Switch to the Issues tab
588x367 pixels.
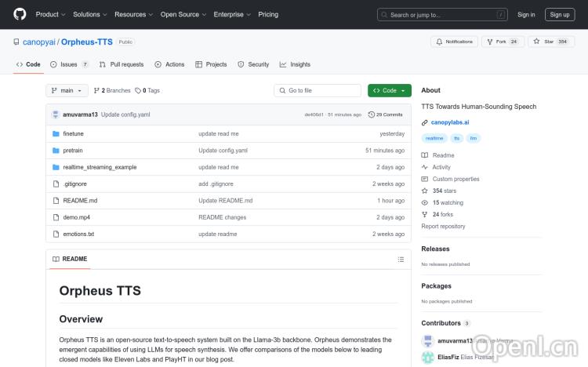(69, 64)
